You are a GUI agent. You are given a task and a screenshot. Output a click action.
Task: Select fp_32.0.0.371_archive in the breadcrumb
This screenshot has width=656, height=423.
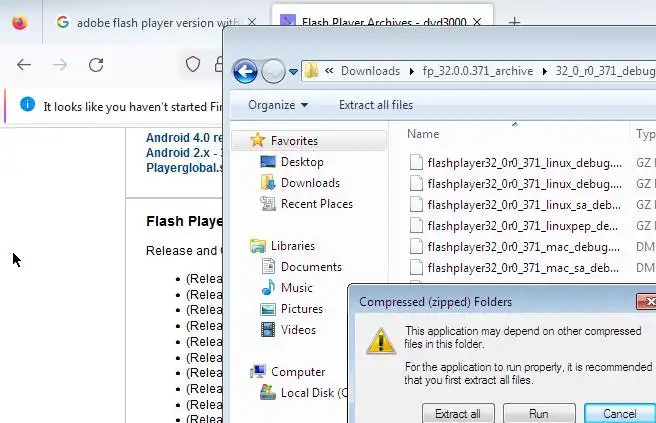click(478, 71)
